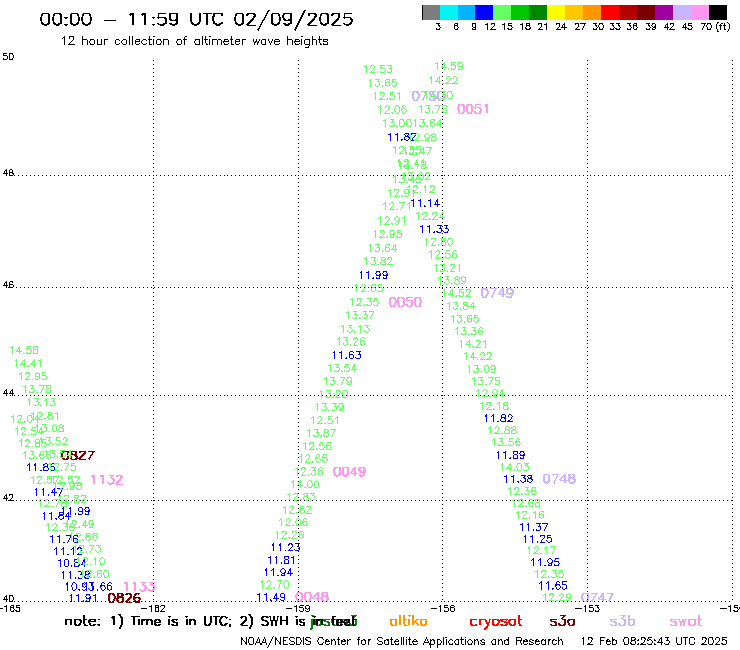Screen dimensions: 740x650
Task: Click the wave height value '14.03'
Action: [x=515, y=467]
